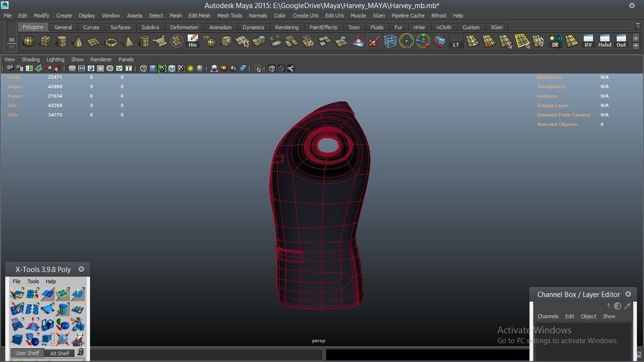Screen dimensions: 644x362
Task: Open the X-Tools Tools menu
Action: pos(33,281)
